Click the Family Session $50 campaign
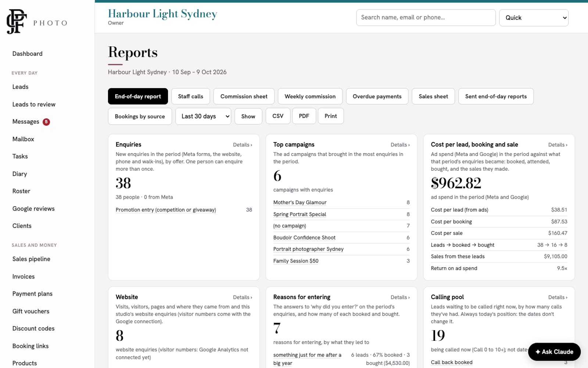The height and width of the screenshot is (368, 588). [x=296, y=261]
